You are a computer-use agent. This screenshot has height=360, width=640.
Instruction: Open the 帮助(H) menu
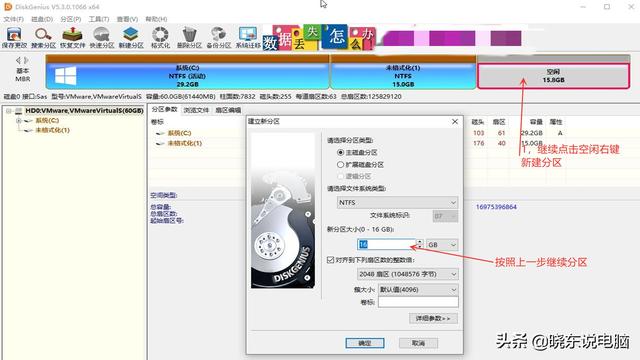click(156, 19)
